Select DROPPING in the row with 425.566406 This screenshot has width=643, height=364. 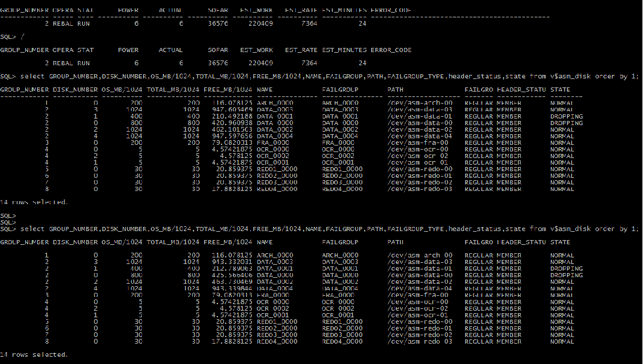click(566, 275)
